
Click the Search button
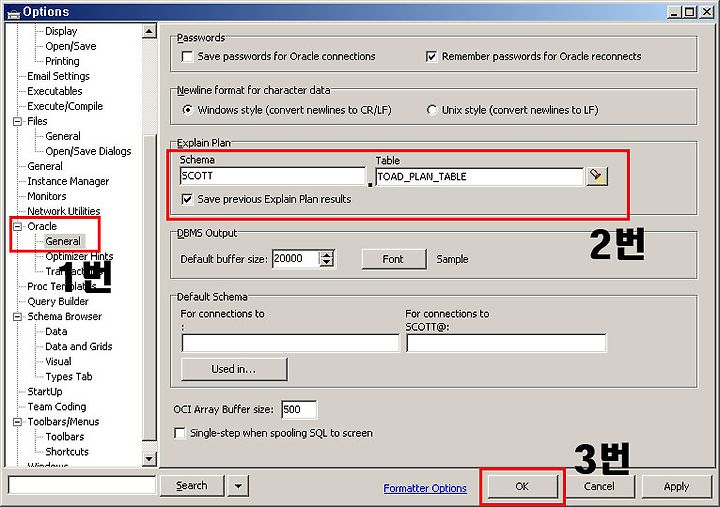[192, 486]
